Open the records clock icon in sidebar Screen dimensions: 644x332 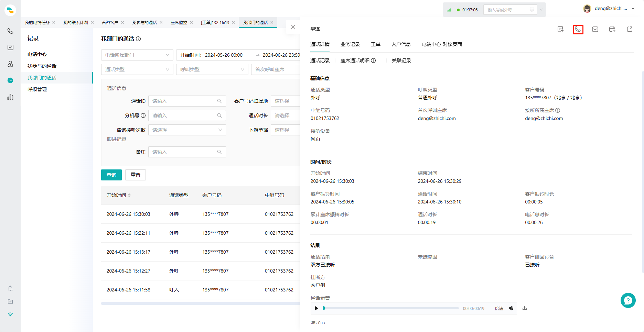(x=10, y=80)
